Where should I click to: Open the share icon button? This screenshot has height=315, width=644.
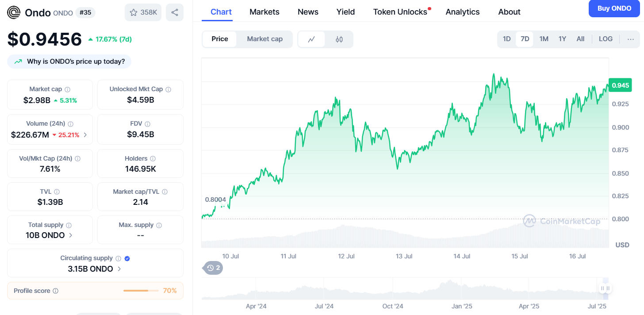pyautogui.click(x=175, y=12)
